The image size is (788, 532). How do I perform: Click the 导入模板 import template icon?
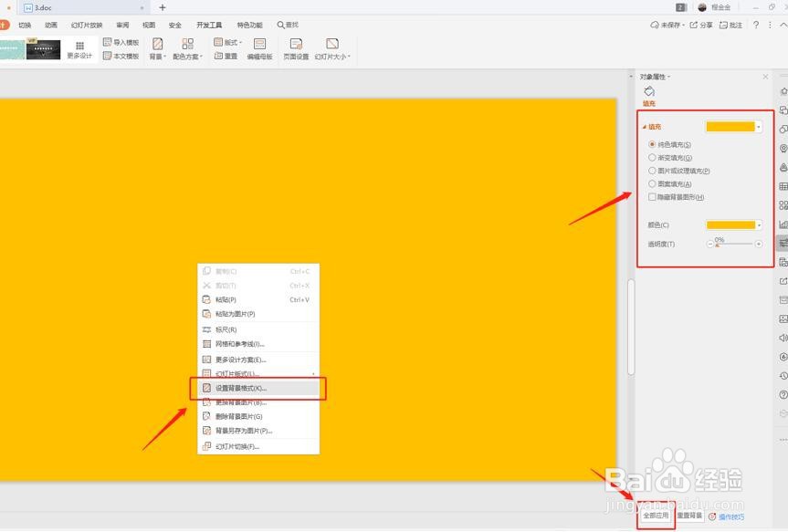point(107,42)
